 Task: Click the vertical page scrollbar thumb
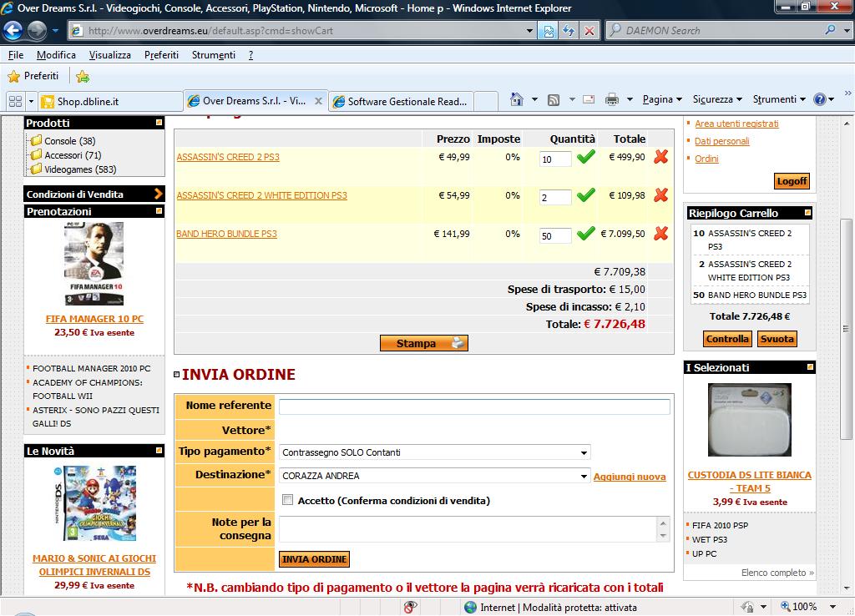[x=845, y=329]
